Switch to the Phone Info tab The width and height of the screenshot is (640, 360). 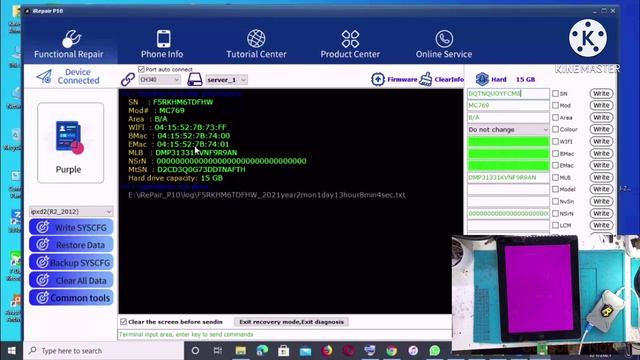[162, 44]
